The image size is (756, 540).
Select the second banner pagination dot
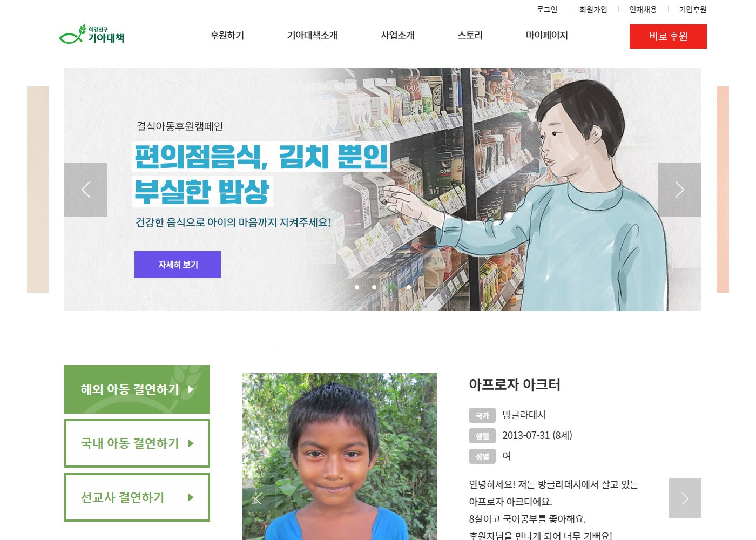pos(374,287)
